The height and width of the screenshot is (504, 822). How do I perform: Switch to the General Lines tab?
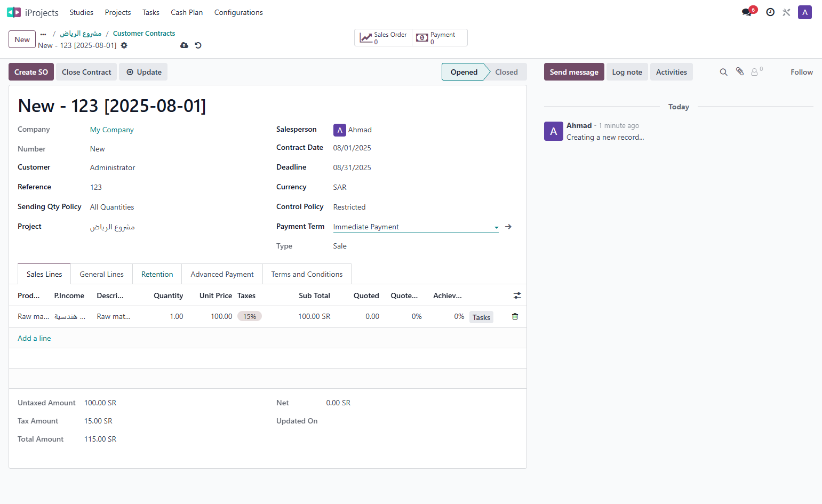pos(101,274)
